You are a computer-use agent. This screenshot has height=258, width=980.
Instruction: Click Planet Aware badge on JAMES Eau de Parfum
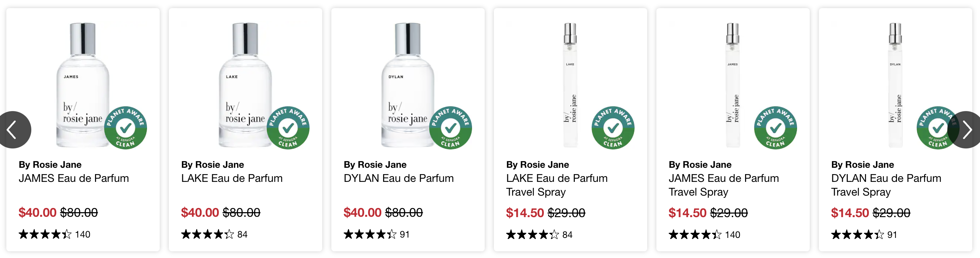pyautogui.click(x=126, y=128)
